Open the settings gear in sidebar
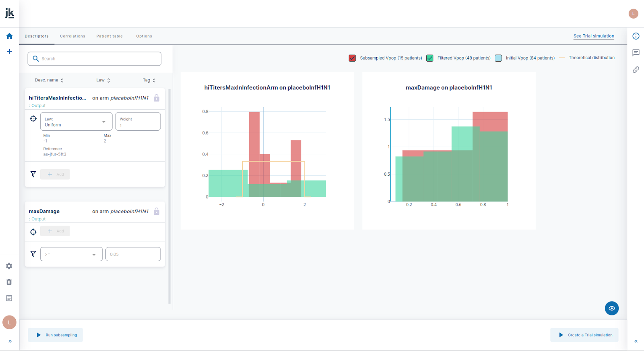This screenshot has width=644, height=351. 9,266
